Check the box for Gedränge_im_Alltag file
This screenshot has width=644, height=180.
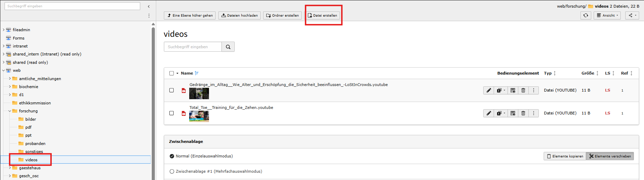[172, 90]
